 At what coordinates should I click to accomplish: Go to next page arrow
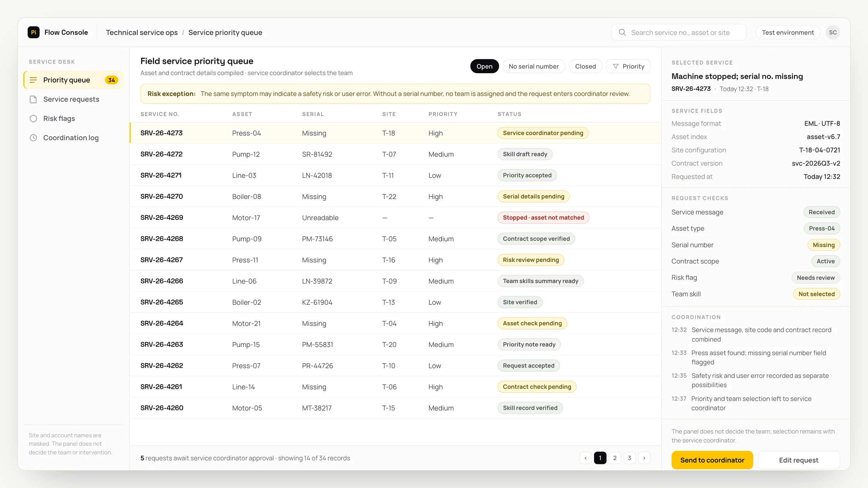click(x=644, y=458)
